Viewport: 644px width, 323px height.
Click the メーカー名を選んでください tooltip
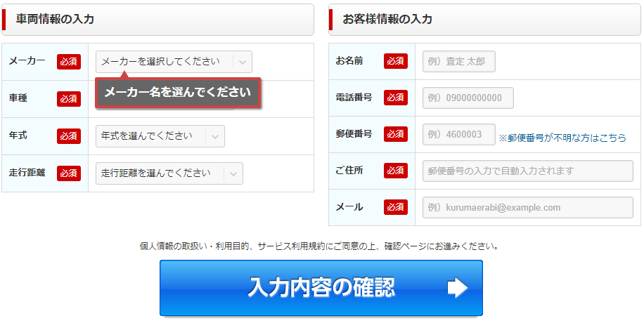click(x=177, y=93)
